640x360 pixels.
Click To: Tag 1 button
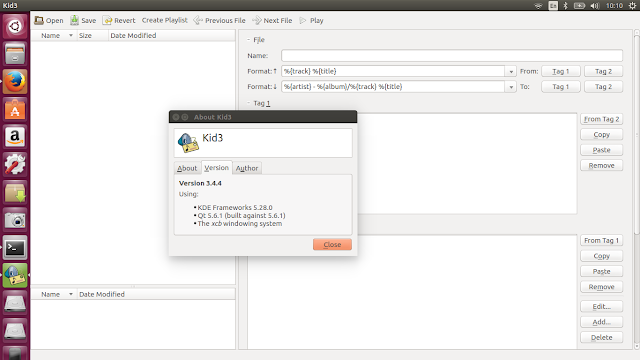[x=561, y=87]
